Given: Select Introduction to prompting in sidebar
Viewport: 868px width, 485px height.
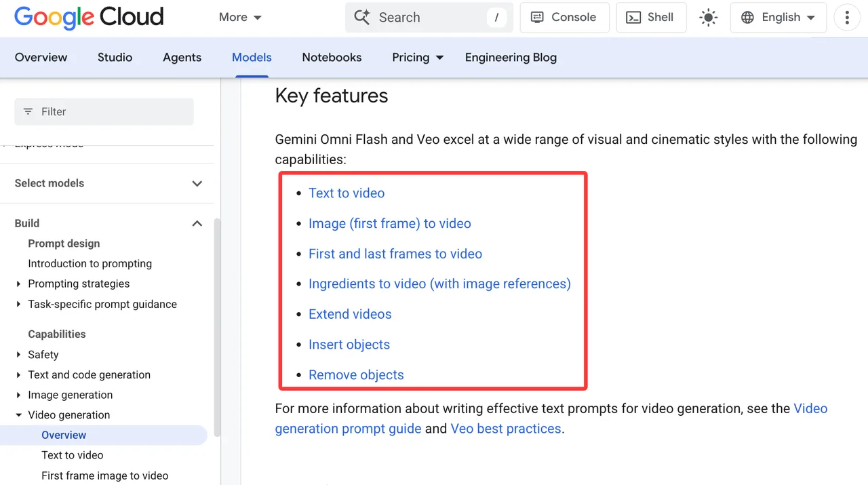Looking at the screenshot, I should click(x=90, y=264).
